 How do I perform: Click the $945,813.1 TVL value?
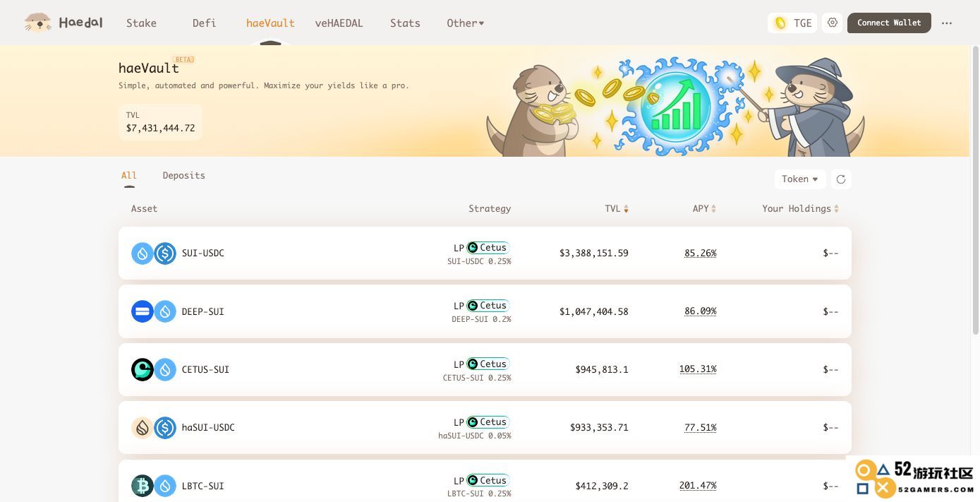coord(602,369)
